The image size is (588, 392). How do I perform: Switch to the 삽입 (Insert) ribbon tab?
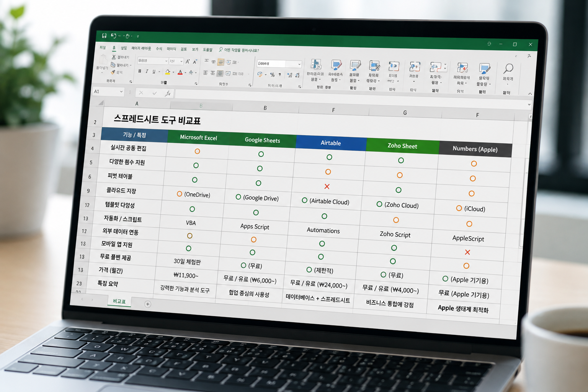pos(124,48)
